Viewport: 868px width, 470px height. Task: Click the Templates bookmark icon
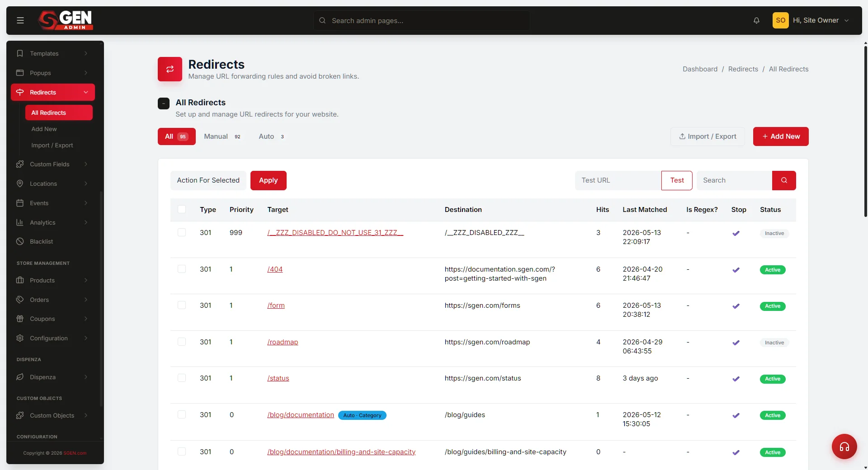pos(20,53)
